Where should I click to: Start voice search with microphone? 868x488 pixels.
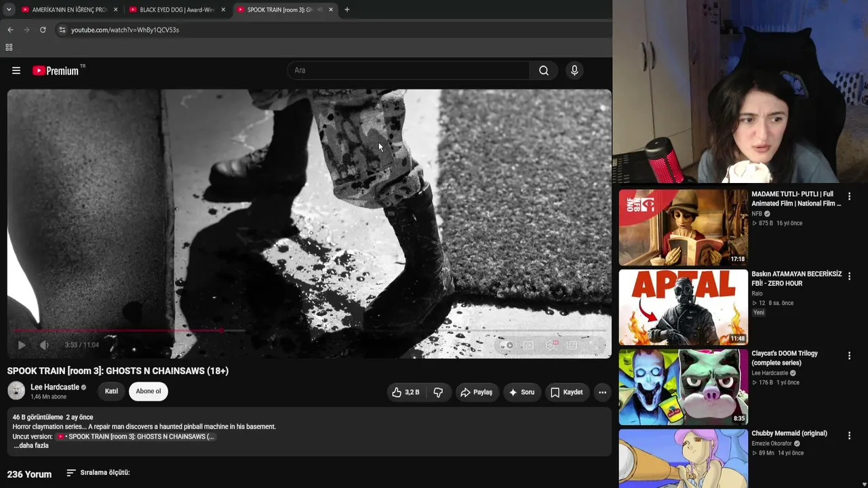click(574, 70)
